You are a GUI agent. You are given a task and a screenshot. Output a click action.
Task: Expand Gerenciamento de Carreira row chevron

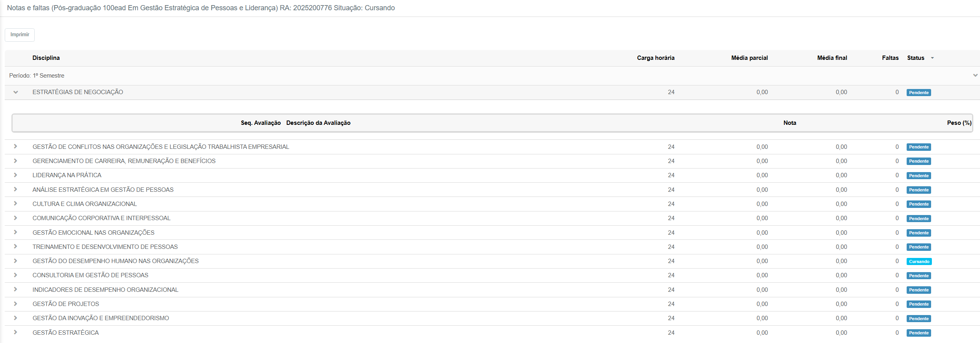pyautogui.click(x=15, y=161)
